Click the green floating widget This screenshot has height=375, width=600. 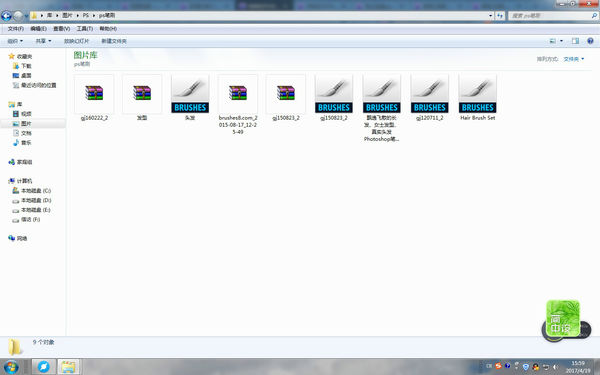563,319
